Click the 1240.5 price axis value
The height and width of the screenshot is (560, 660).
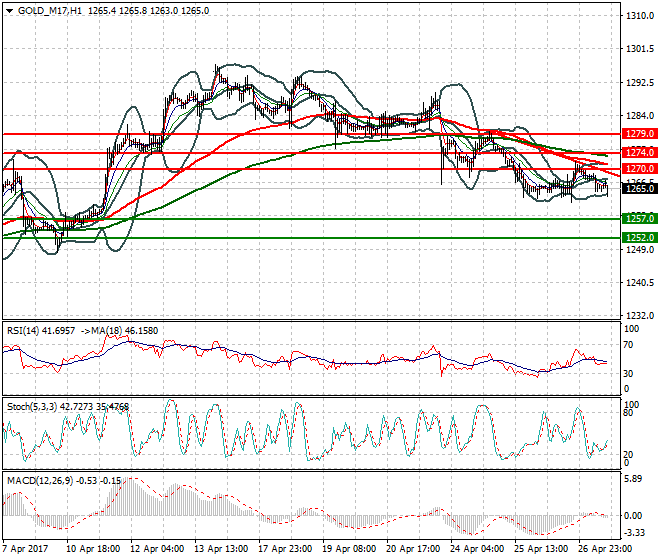point(640,283)
